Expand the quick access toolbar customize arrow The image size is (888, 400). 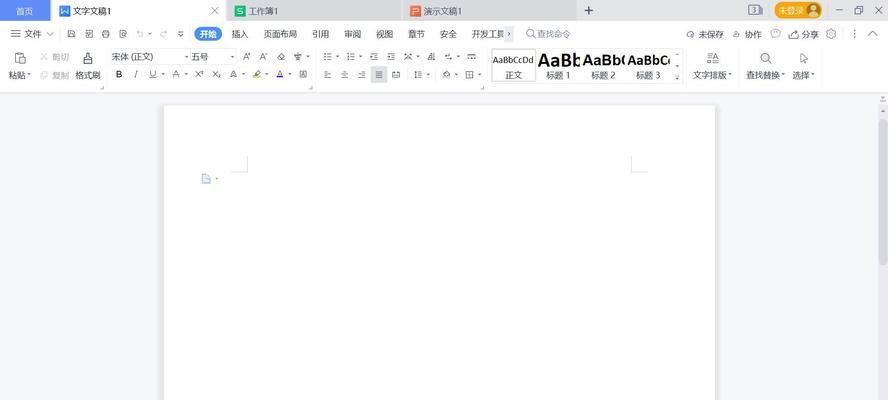point(181,34)
